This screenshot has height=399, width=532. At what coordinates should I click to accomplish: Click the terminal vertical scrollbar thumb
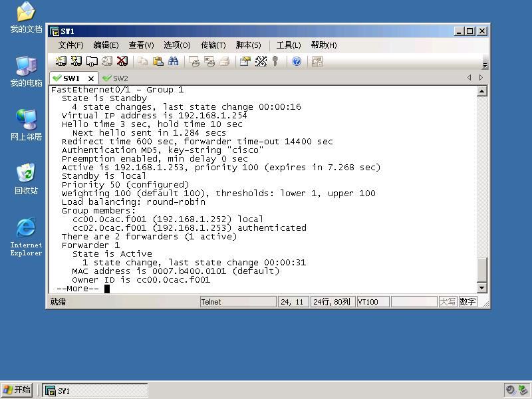(481, 270)
